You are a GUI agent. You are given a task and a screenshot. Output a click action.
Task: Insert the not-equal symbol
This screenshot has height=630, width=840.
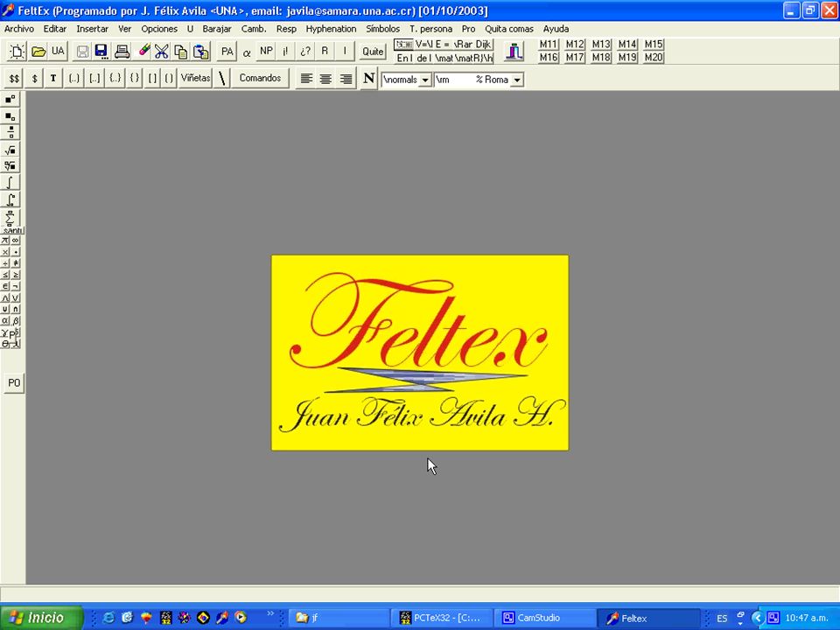[16, 263]
